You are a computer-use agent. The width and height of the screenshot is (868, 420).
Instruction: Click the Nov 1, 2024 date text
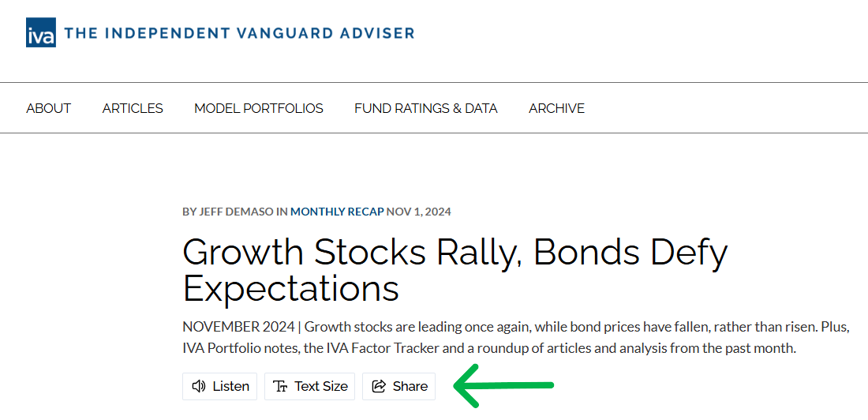419,212
